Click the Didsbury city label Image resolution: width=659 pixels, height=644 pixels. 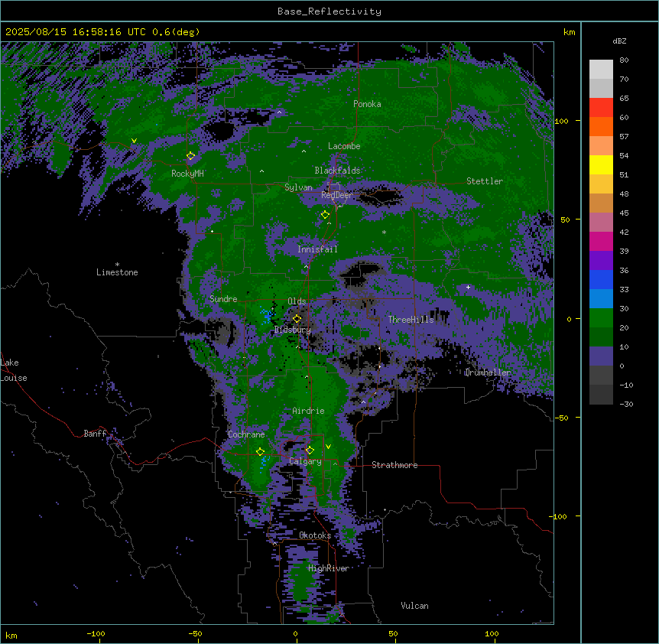[293, 330]
